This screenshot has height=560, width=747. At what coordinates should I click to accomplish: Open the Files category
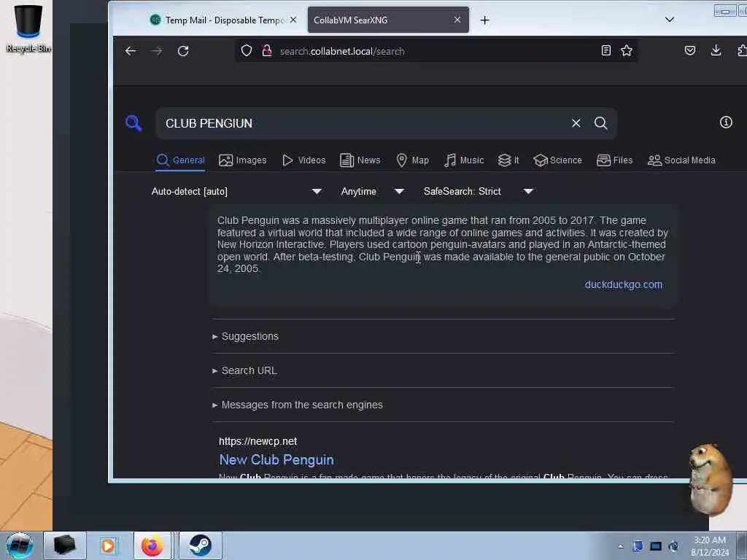(x=614, y=160)
